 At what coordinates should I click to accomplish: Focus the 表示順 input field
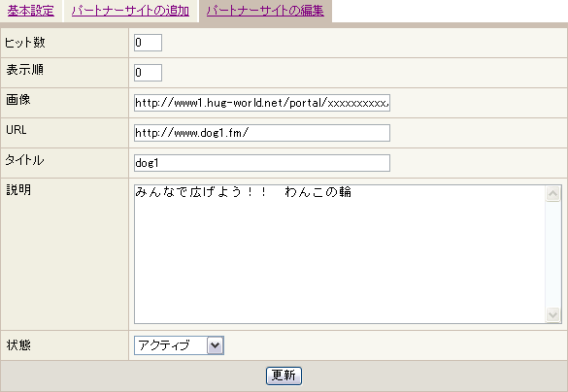click(148, 73)
